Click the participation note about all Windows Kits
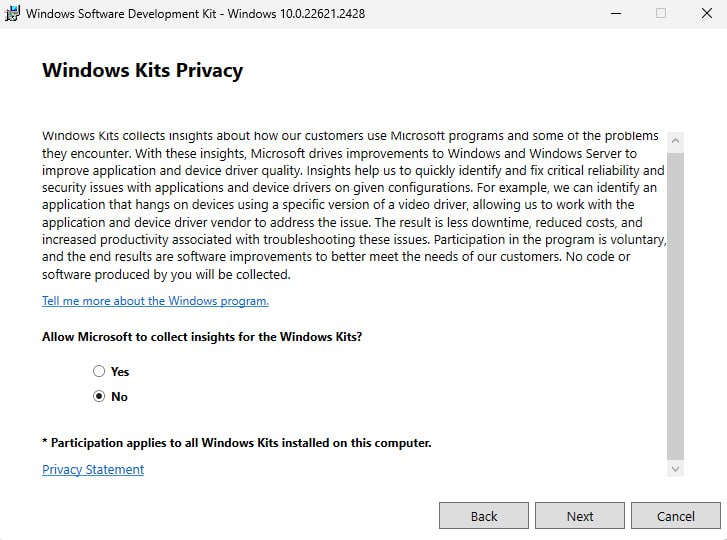 237,443
